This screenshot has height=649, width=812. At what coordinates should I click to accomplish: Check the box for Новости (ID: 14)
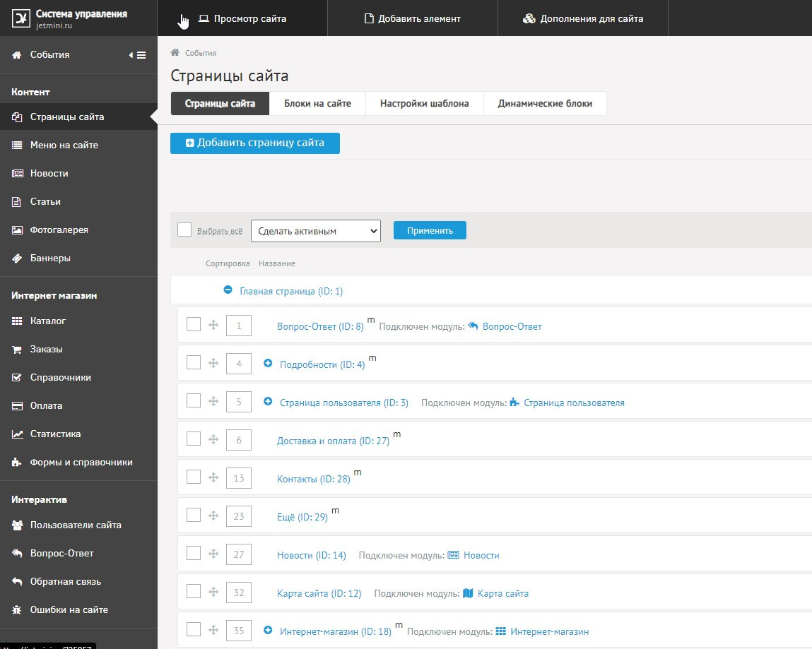click(x=194, y=553)
